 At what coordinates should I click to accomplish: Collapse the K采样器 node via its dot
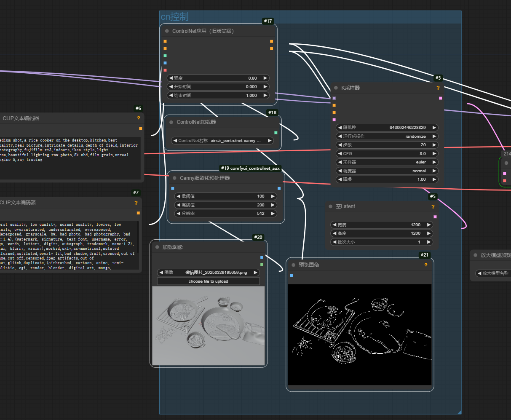336,88
